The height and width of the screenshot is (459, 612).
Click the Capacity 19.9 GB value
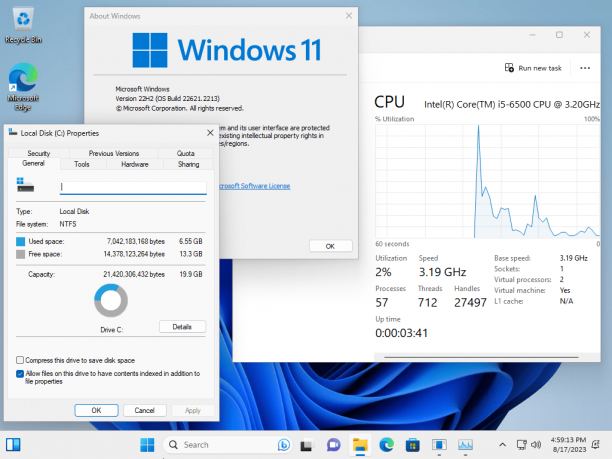pos(191,274)
